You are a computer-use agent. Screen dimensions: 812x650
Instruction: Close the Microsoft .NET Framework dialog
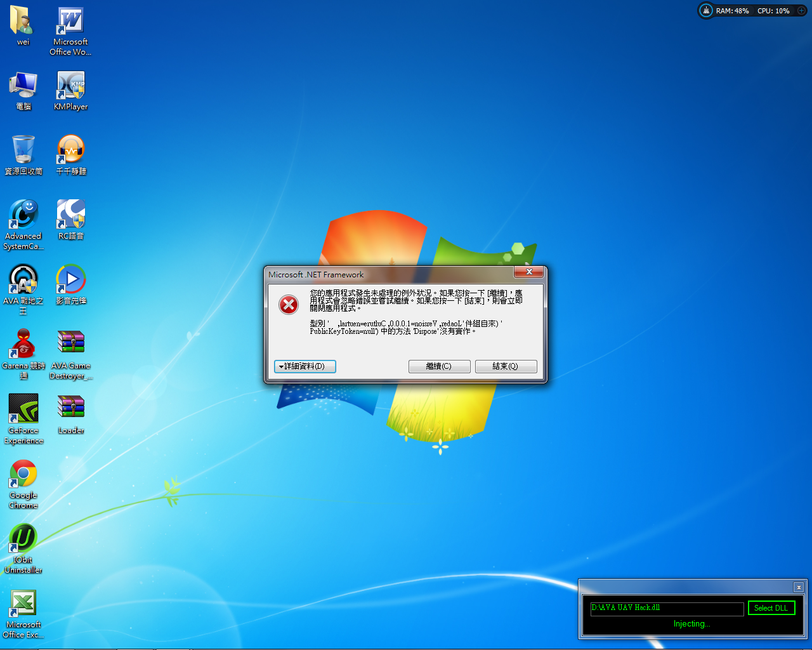tap(528, 272)
